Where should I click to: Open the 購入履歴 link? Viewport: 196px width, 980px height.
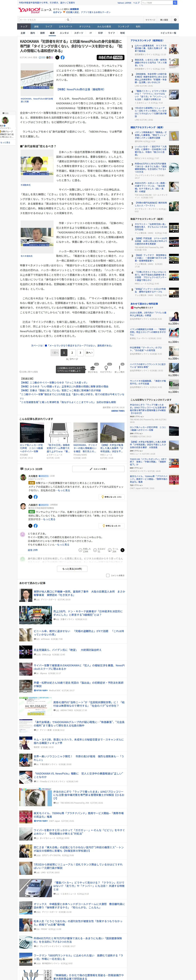point(164,20)
